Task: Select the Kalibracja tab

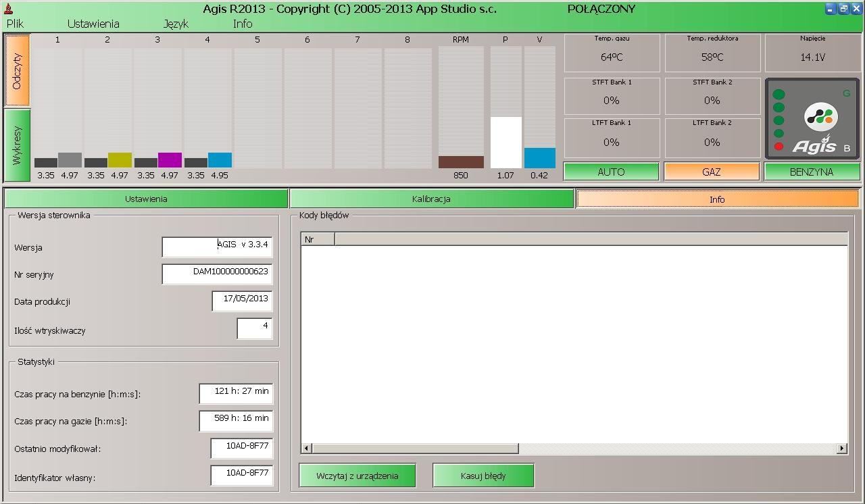Action: click(x=431, y=199)
